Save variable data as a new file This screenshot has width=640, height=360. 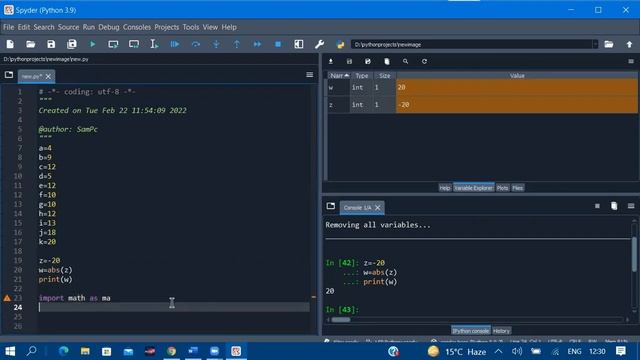point(368,61)
